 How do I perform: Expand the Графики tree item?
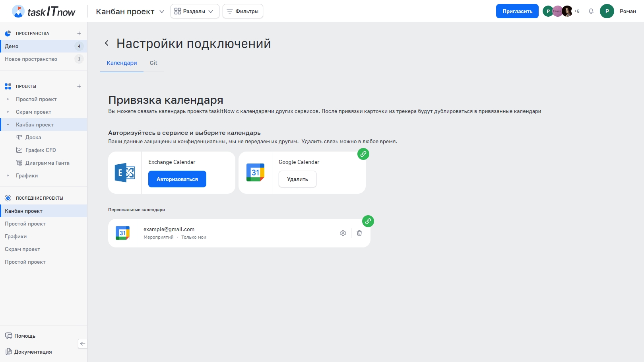pyautogui.click(x=8, y=175)
